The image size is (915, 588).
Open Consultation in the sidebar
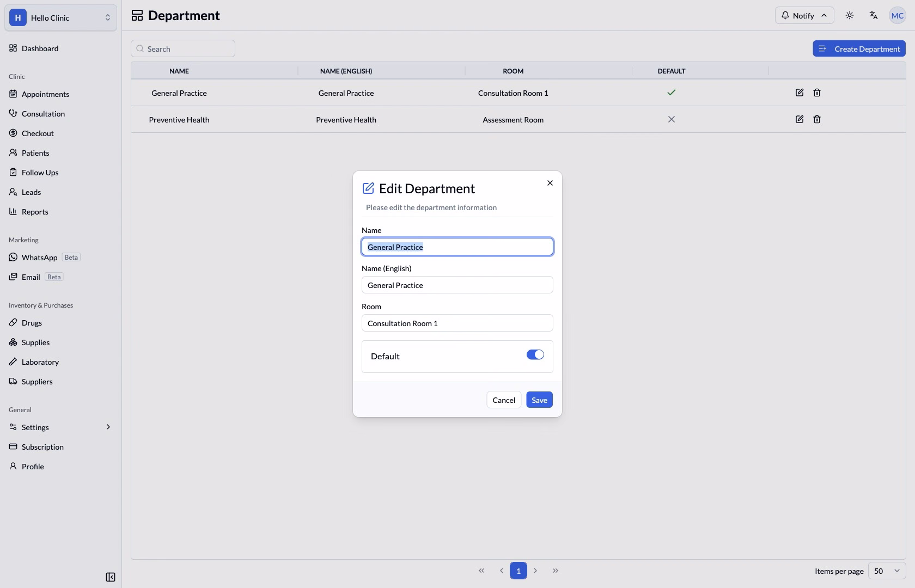(x=60, y=114)
